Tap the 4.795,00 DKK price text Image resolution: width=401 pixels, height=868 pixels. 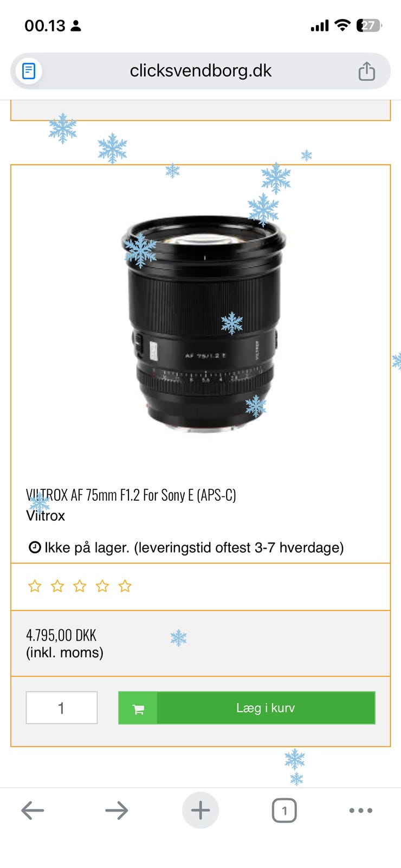[x=61, y=635]
